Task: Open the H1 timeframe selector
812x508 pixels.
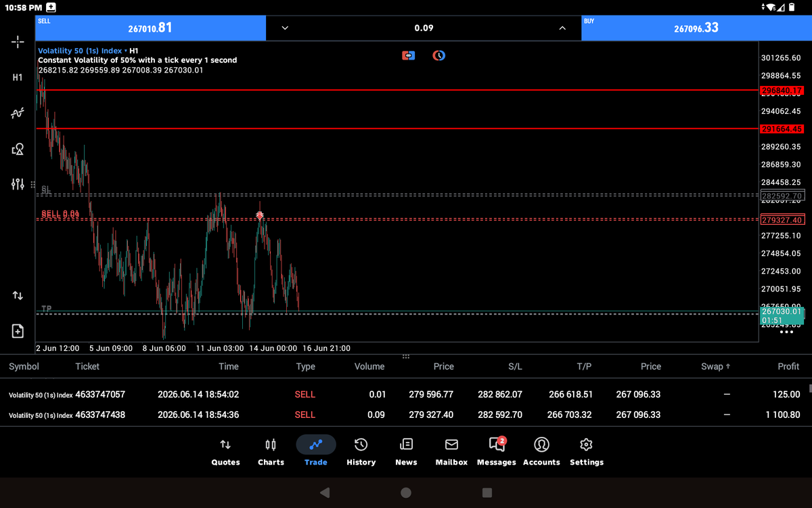Action: tap(18, 77)
